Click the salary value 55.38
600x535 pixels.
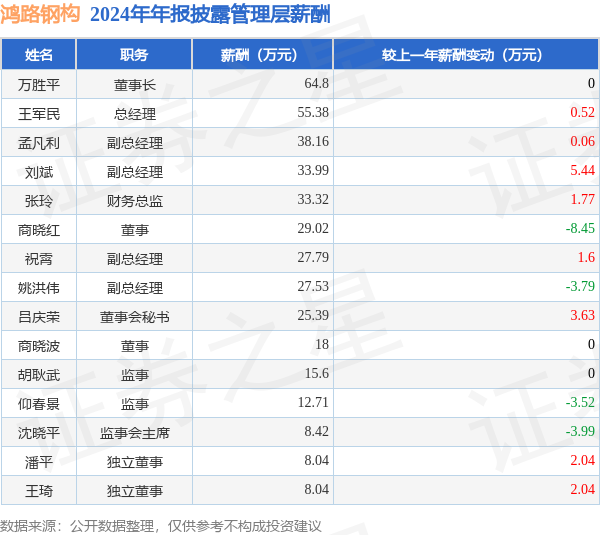tap(313, 113)
